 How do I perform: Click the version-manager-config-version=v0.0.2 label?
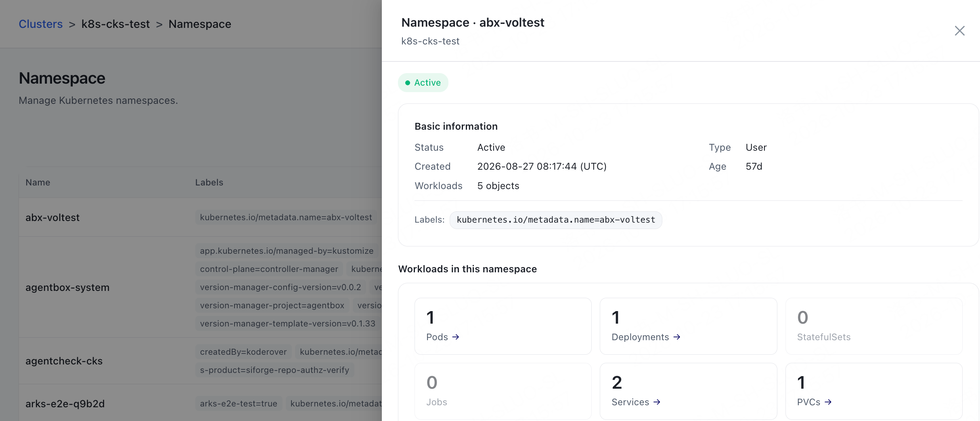pyautogui.click(x=281, y=287)
